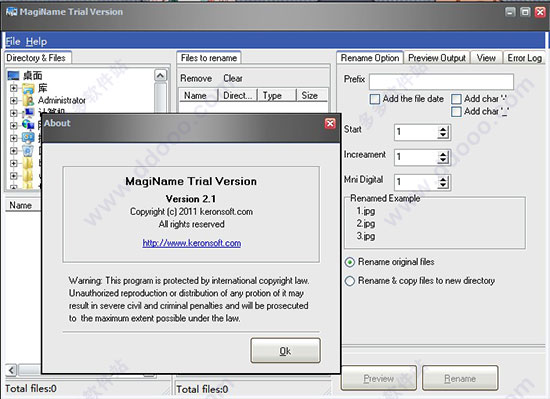Viewport: 550px width, 399px height.
Task: Expand the computer tree node
Action: [13, 113]
